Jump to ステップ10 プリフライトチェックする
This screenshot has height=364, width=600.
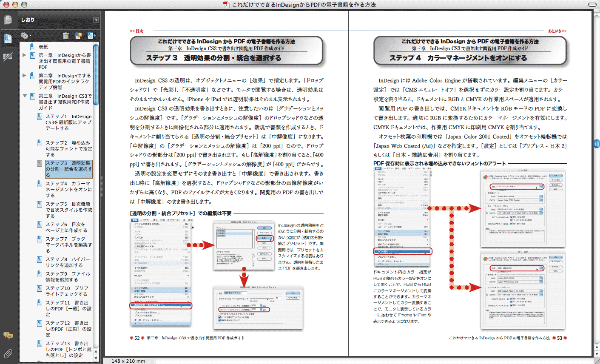click(x=67, y=291)
